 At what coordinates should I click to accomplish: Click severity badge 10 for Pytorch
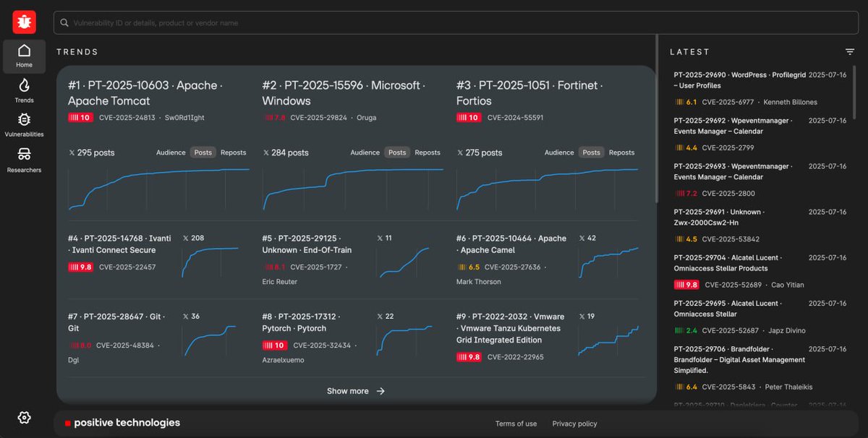tap(275, 345)
